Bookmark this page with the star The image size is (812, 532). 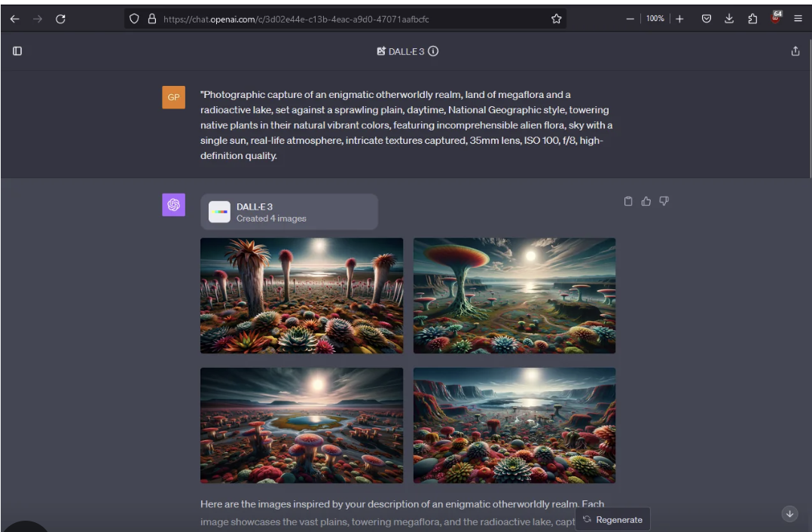(556, 19)
